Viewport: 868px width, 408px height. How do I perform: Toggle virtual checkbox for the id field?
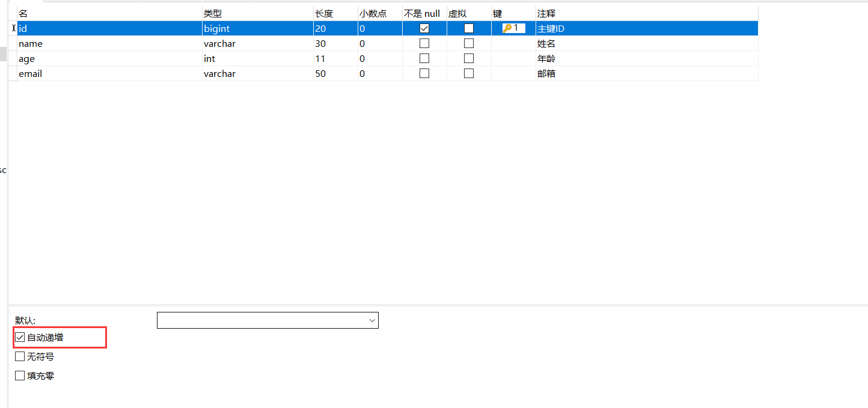pos(469,28)
